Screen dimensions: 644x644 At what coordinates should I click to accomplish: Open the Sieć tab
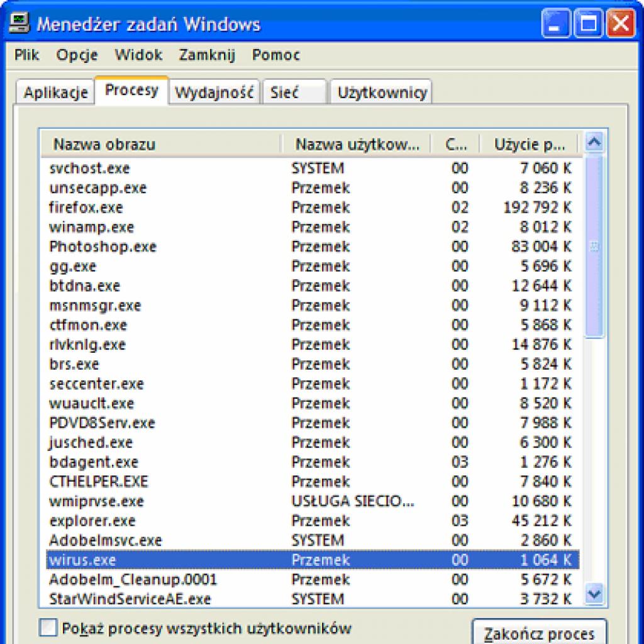click(294, 92)
